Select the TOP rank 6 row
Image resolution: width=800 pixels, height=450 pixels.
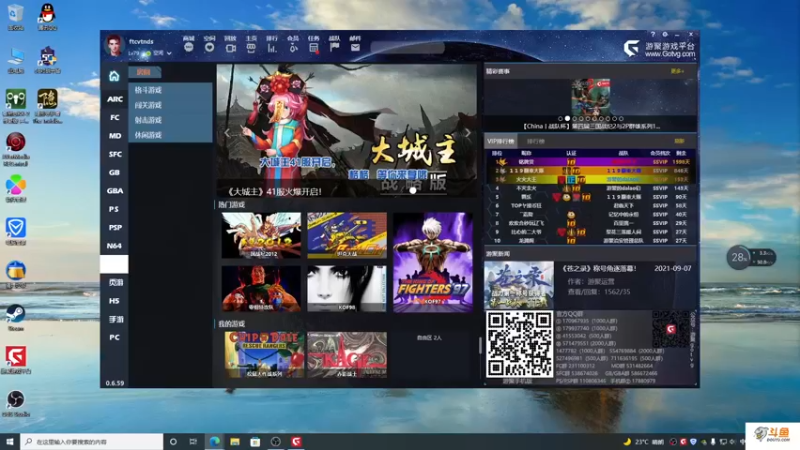click(x=590, y=206)
